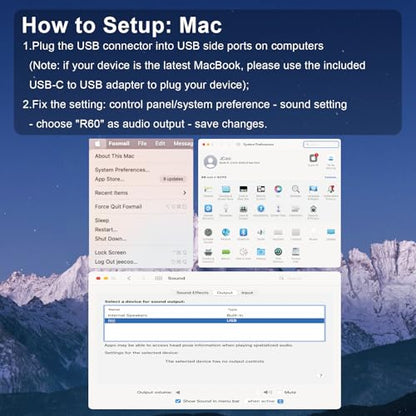Choose System Preferences from Apple menu

point(122,170)
